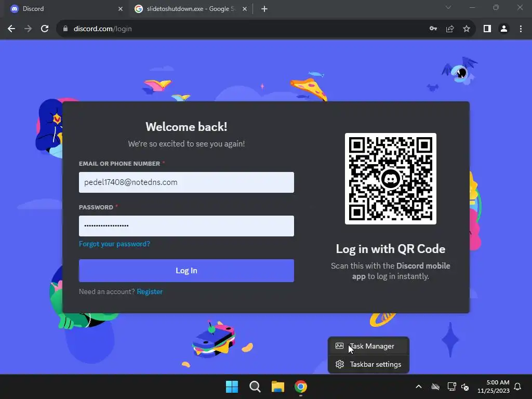Open Chrome profile avatar menu

504,29
